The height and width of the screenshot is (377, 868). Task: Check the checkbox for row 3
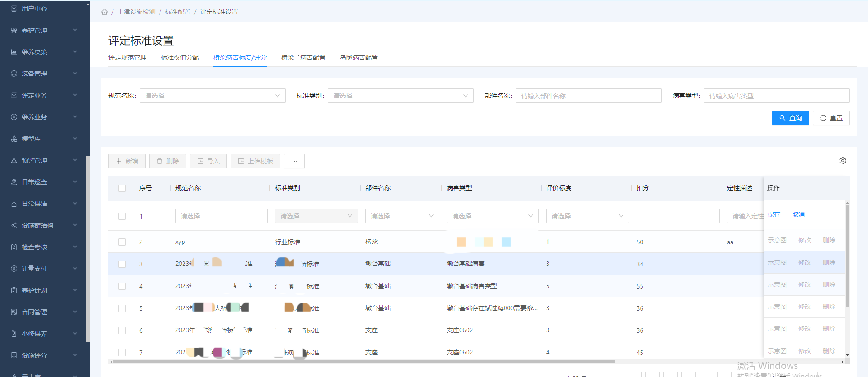point(122,264)
